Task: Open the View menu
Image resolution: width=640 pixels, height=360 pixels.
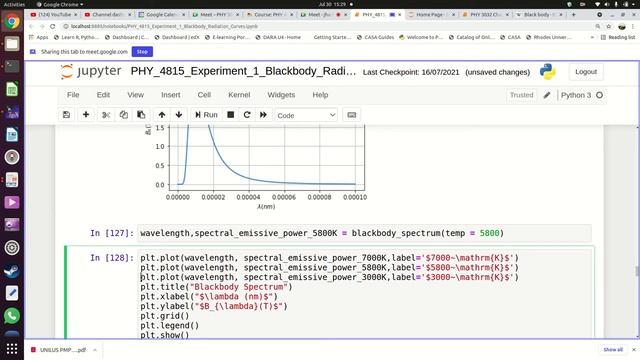Action: [136, 95]
